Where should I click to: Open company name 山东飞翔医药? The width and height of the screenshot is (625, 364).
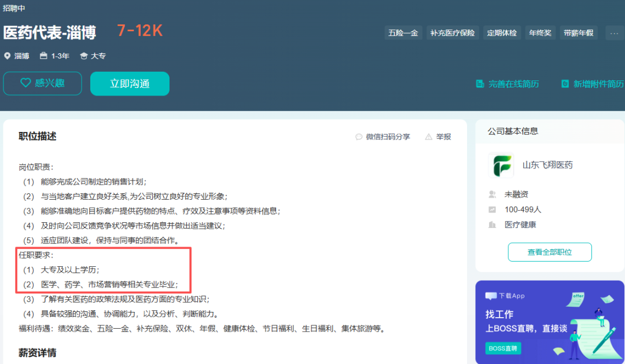tap(547, 165)
